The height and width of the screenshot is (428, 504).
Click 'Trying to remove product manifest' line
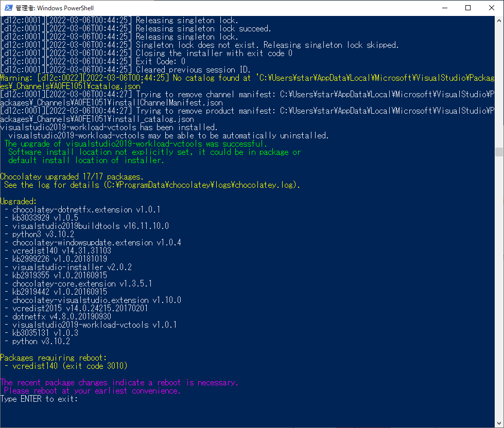click(247, 115)
